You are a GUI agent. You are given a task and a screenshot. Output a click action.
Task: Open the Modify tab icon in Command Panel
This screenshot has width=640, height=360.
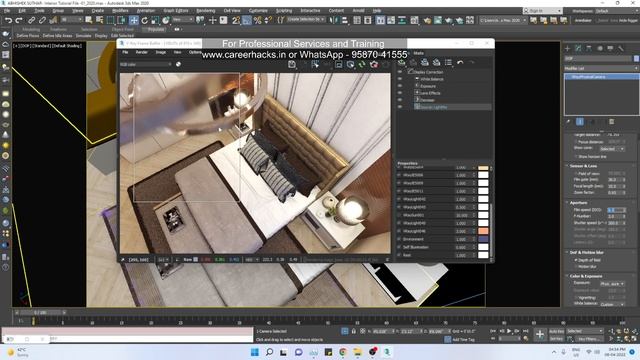click(x=578, y=48)
